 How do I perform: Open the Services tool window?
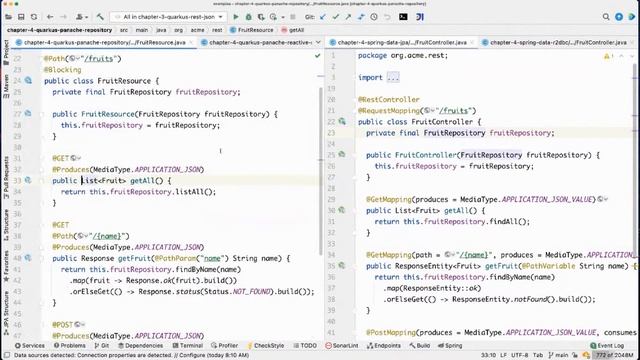pos(30,345)
